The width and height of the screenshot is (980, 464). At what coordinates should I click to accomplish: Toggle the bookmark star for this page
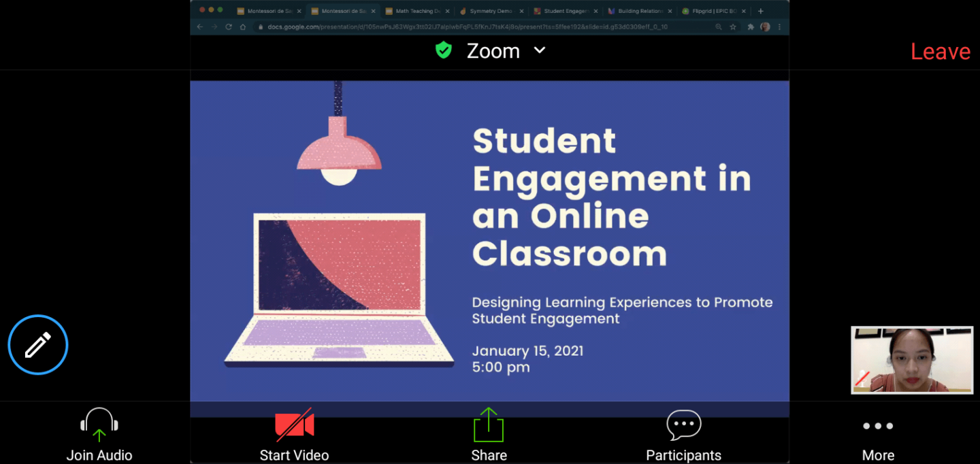(x=732, y=26)
